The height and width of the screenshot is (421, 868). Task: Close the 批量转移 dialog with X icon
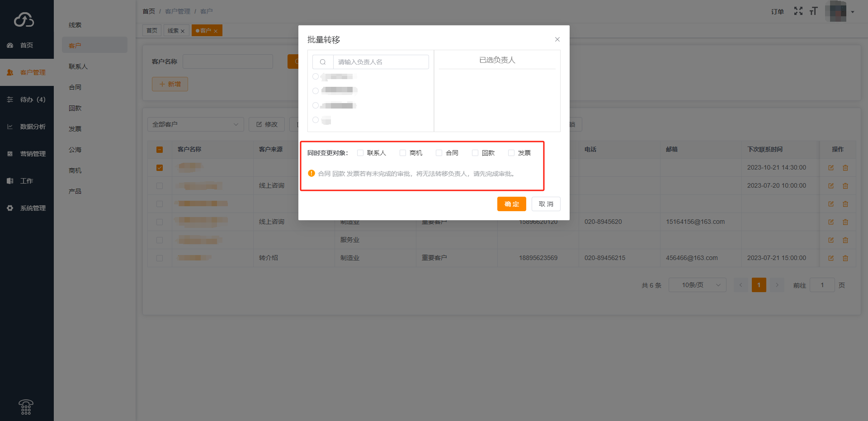(x=557, y=39)
